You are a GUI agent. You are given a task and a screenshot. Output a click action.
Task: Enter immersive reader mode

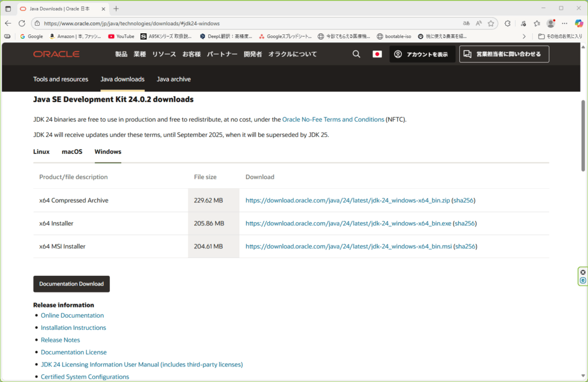(x=466, y=24)
